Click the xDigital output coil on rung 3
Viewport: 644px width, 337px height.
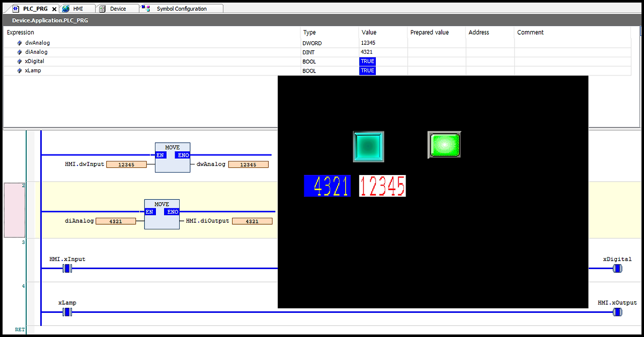618,269
